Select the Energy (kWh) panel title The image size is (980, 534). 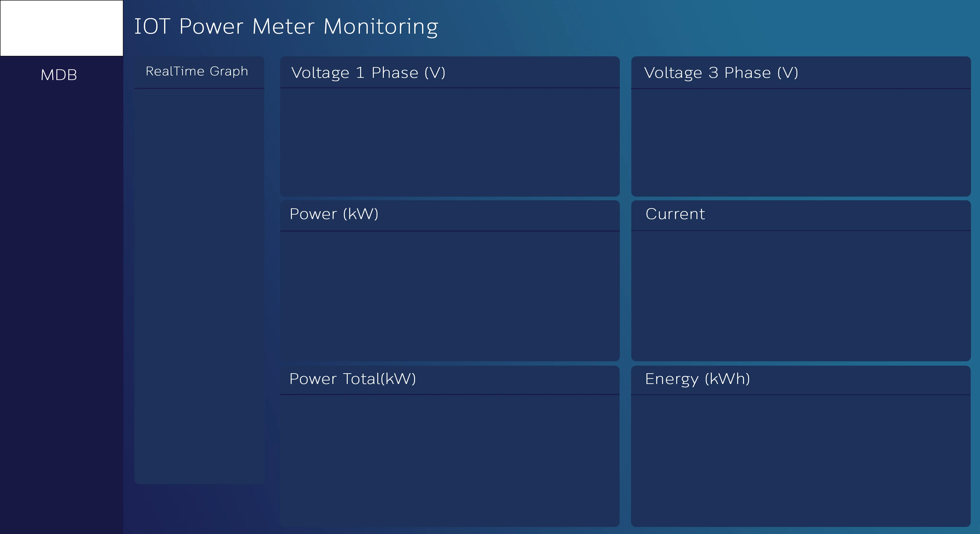point(697,379)
